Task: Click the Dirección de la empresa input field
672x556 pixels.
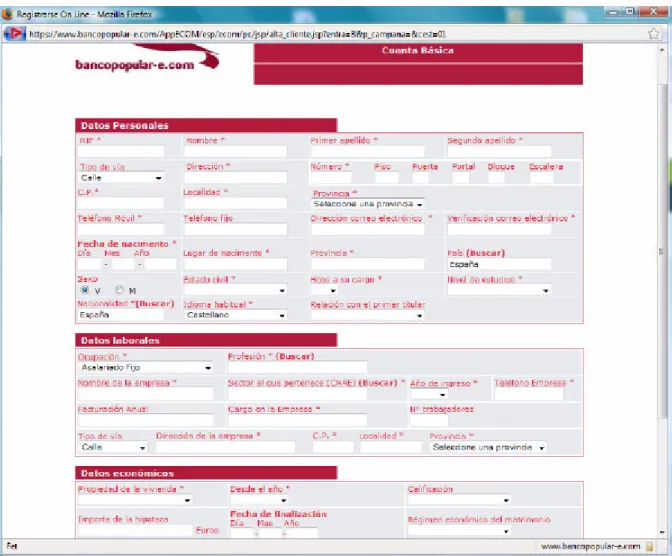Action: coord(225,447)
